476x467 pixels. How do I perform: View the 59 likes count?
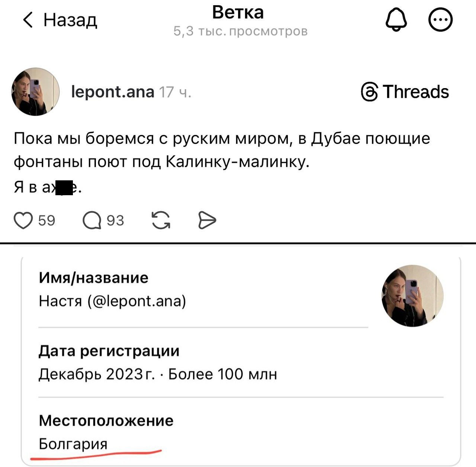tap(46, 220)
